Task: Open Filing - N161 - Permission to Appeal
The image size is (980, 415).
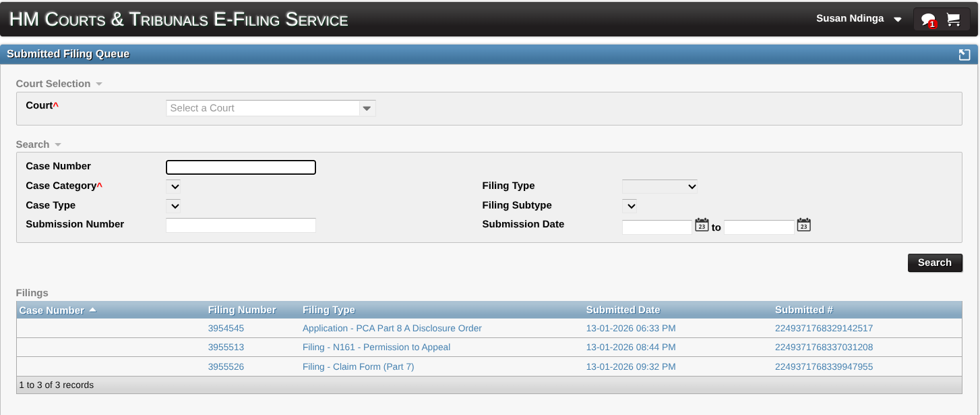Action: 377,348
